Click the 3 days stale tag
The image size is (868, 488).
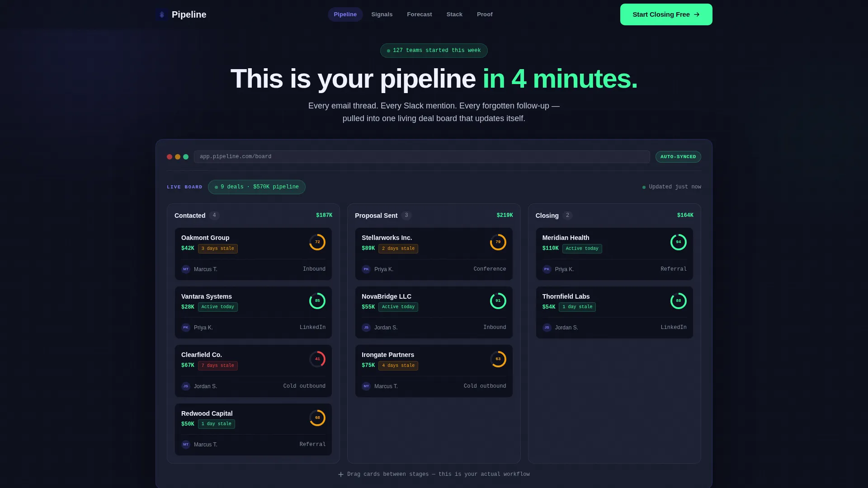[x=218, y=249]
